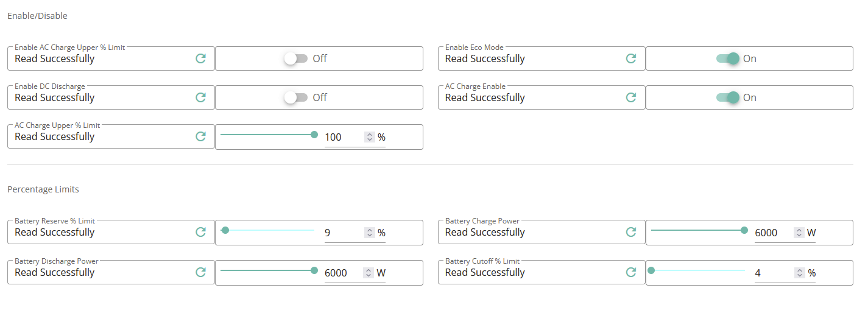Refresh the Enable DC Discharge value
868x313 pixels.
click(x=200, y=97)
